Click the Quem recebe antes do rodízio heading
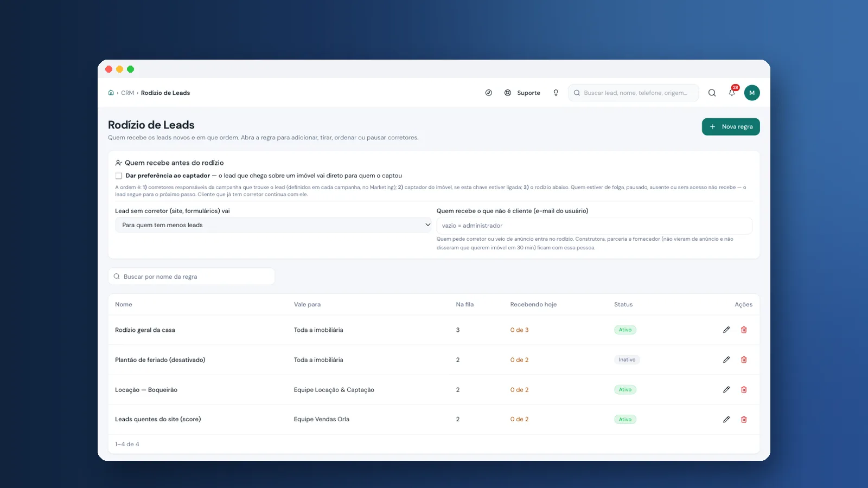The height and width of the screenshot is (488, 868). 174,163
